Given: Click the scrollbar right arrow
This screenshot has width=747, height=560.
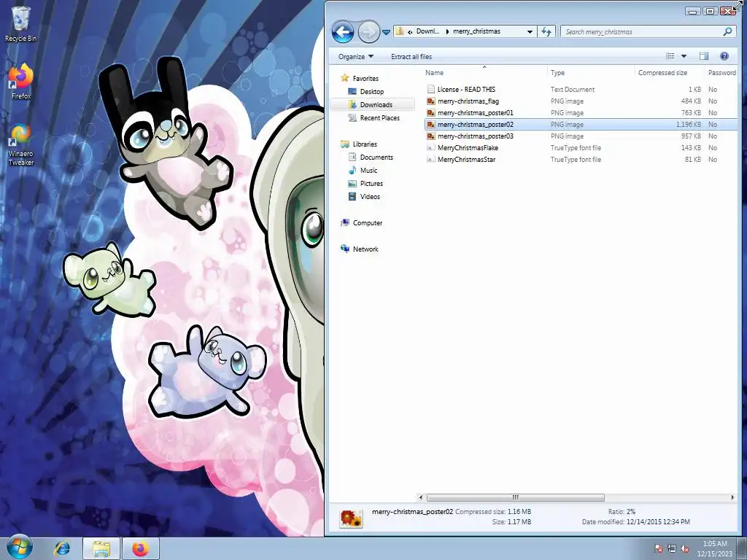Looking at the screenshot, I should point(732,497).
